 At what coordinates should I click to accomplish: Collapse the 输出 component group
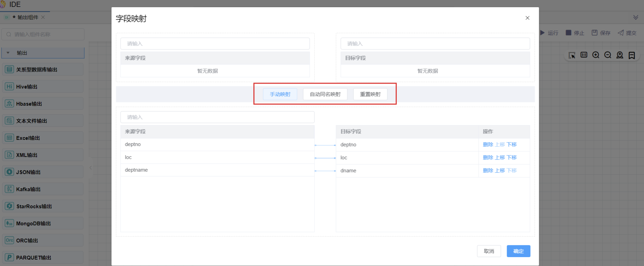8,53
